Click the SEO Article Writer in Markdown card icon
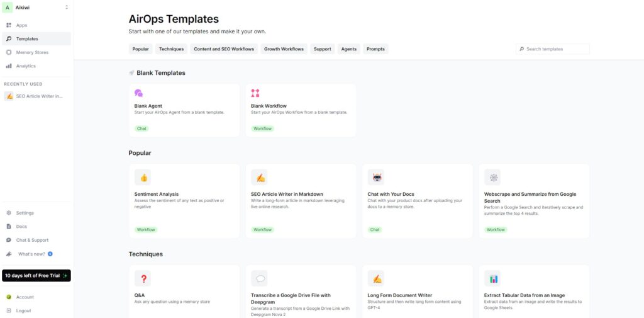Image resolution: width=644 pixels, height=318 pixels. click(259, 178)
